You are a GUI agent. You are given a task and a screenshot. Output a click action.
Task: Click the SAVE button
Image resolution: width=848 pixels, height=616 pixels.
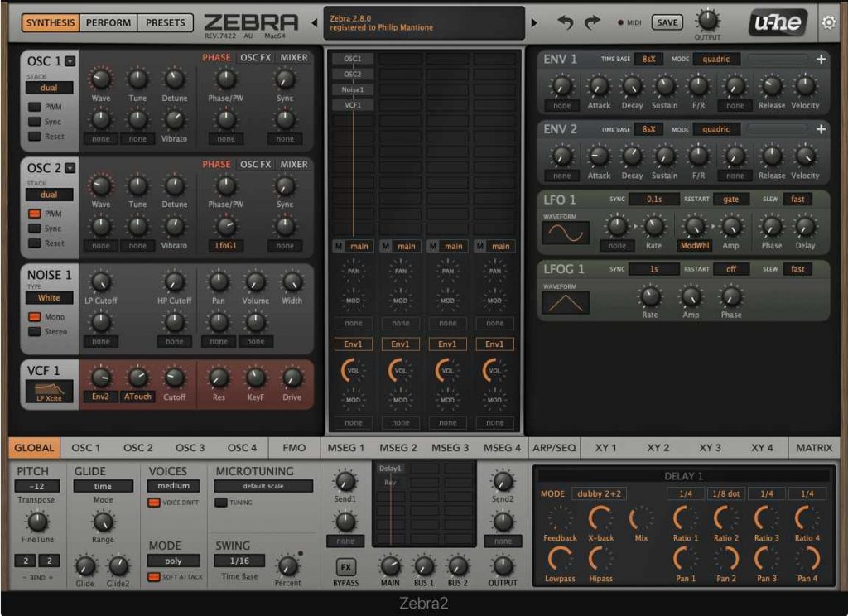point(667,22)
